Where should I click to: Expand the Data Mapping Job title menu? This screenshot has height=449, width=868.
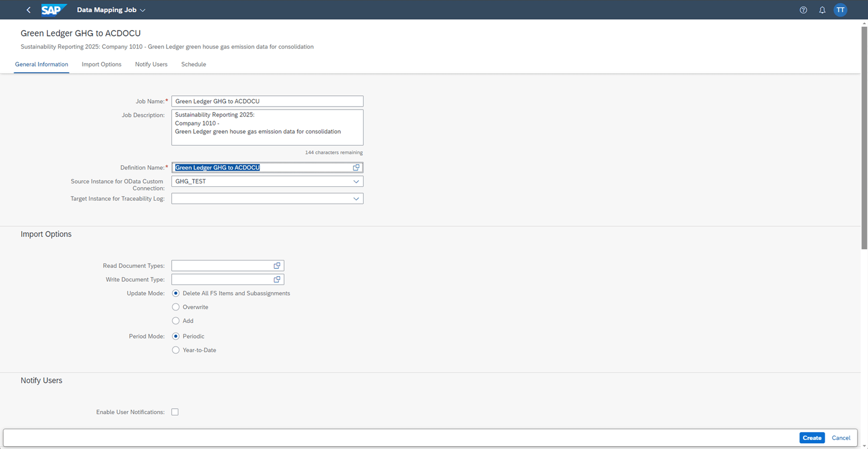click(x=143, y=10)
